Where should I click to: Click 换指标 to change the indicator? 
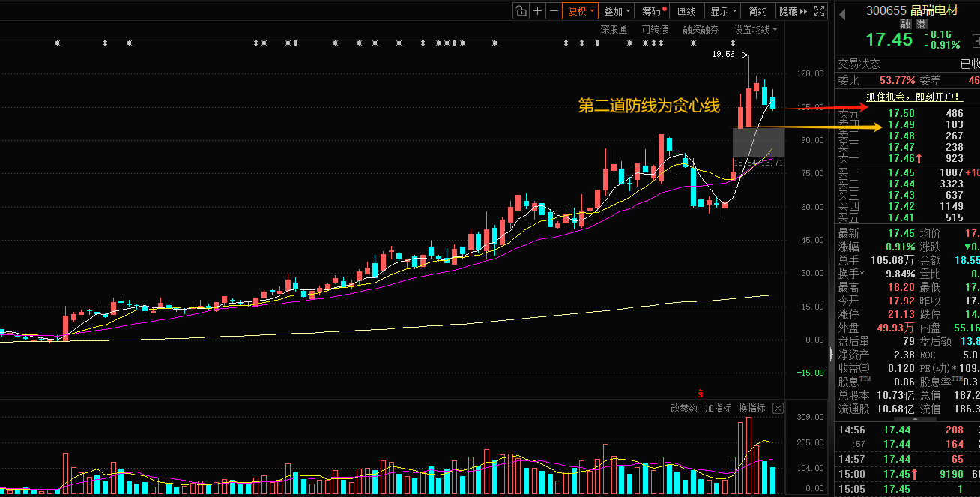click(x=752, y=408)
